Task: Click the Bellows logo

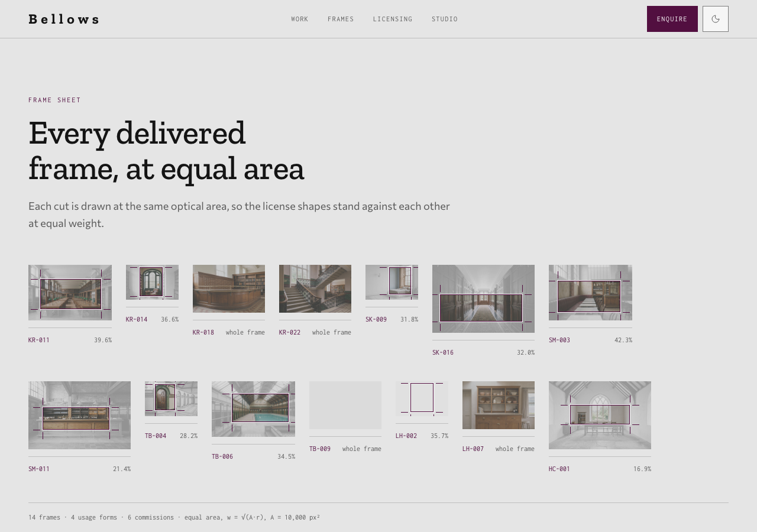Action: [64, 19]
